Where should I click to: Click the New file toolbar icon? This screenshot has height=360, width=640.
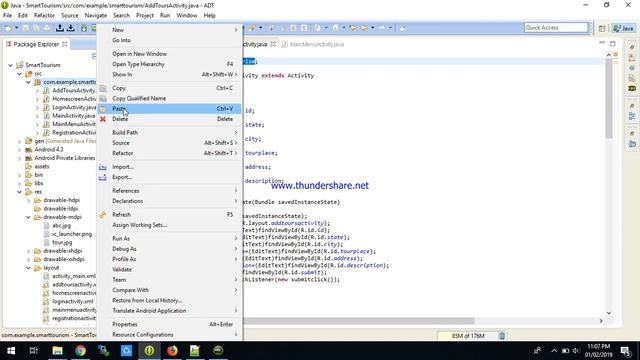coord(8,28)
